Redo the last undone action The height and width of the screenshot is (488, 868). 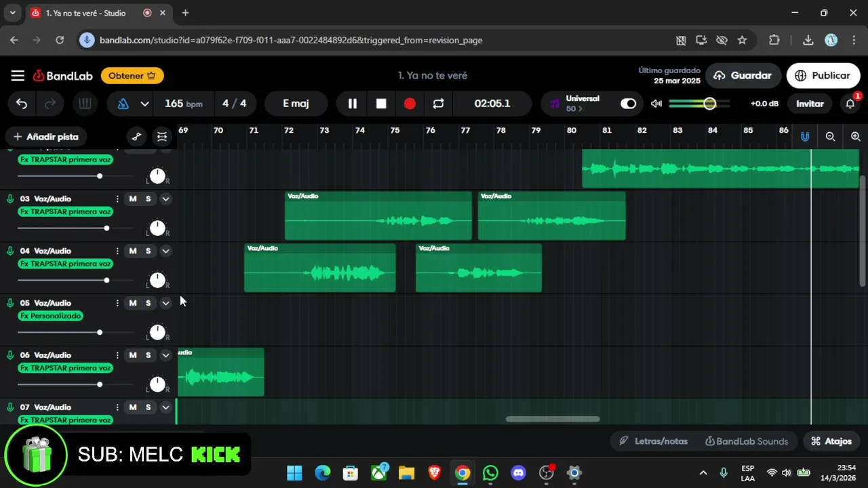[x=50, y=104]
